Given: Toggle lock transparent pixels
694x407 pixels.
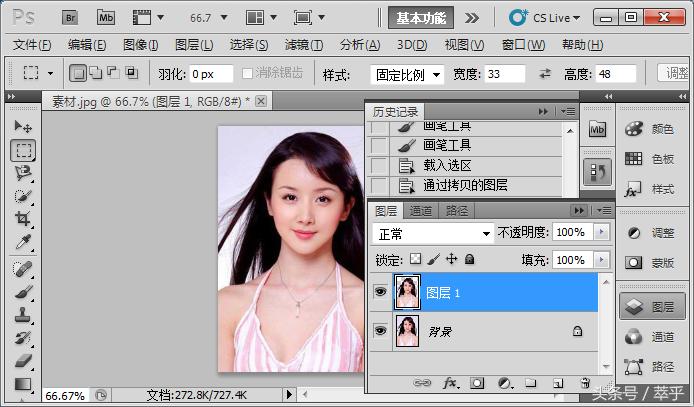Looking at the screenshot, I should pos(415,259).
